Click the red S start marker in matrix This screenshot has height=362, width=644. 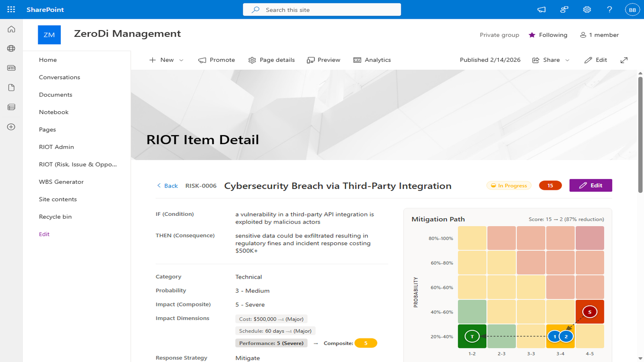click(x=589, y=312)
